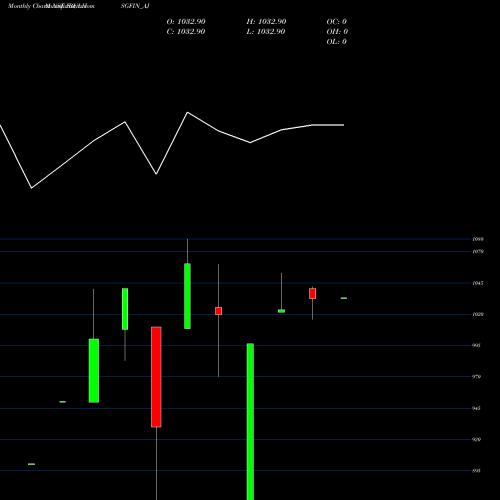Click the 970 price axis label
Screen dimensions: 500x500
477,377
